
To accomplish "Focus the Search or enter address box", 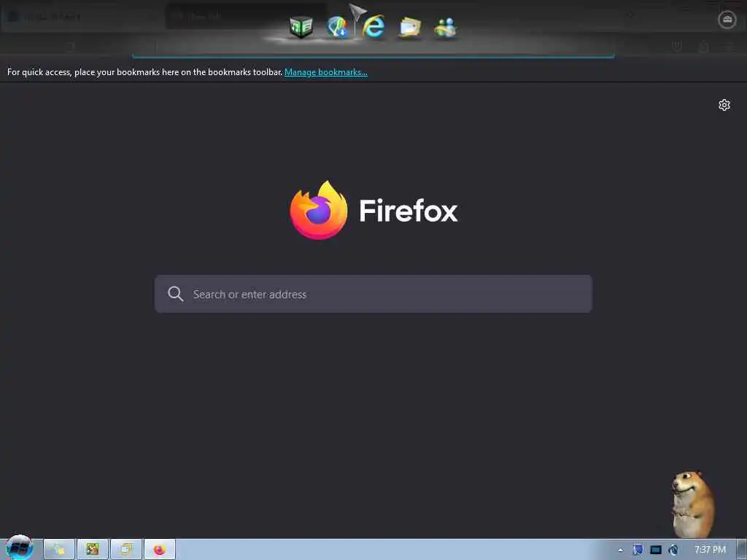I will [373, 294].
